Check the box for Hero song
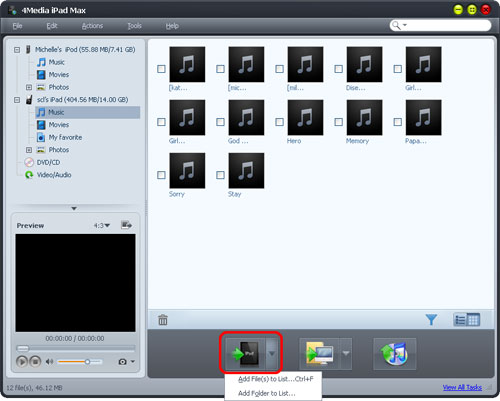Viewport: 500px width, 401px height. click(x=280, y=122)
